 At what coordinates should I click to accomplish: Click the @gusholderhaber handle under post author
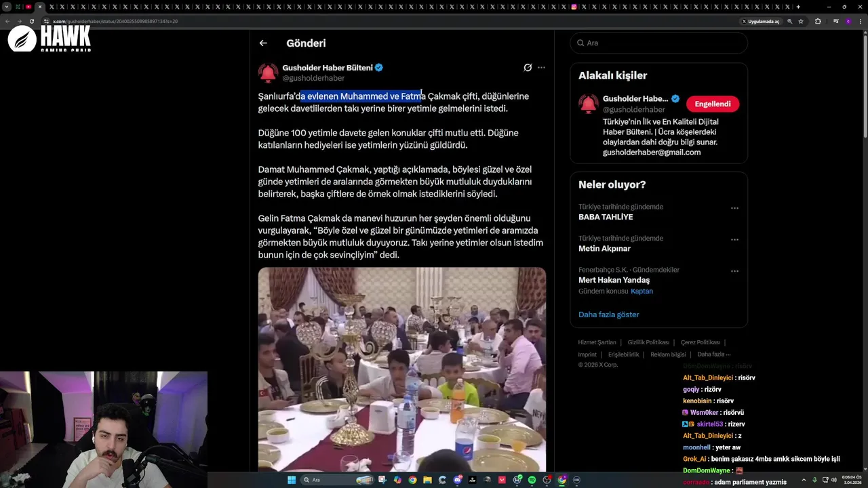click(313, 78)
